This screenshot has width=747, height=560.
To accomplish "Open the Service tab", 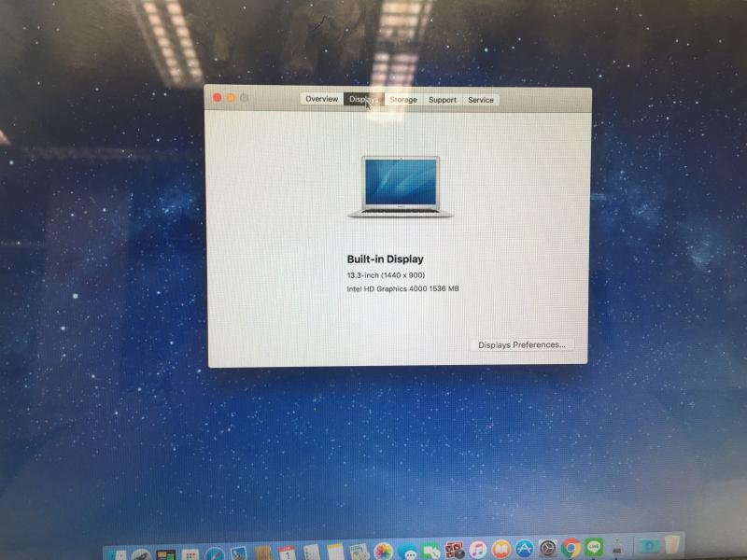I will pos(481,100).
